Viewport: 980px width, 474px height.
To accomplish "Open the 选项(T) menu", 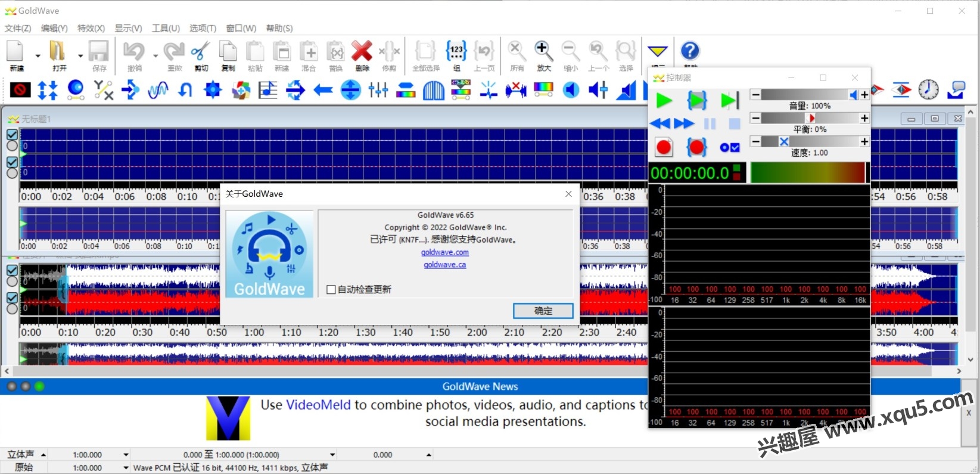I will 203,28.
